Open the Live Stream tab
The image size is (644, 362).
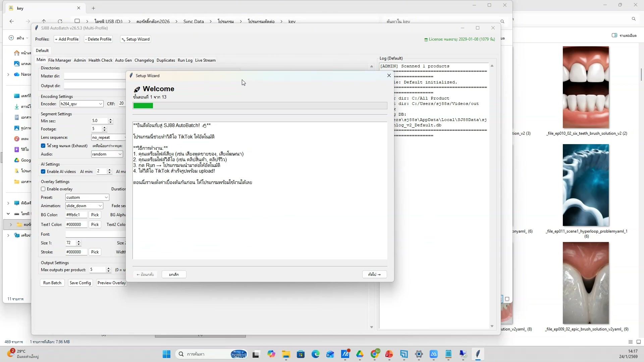(205, 60)
